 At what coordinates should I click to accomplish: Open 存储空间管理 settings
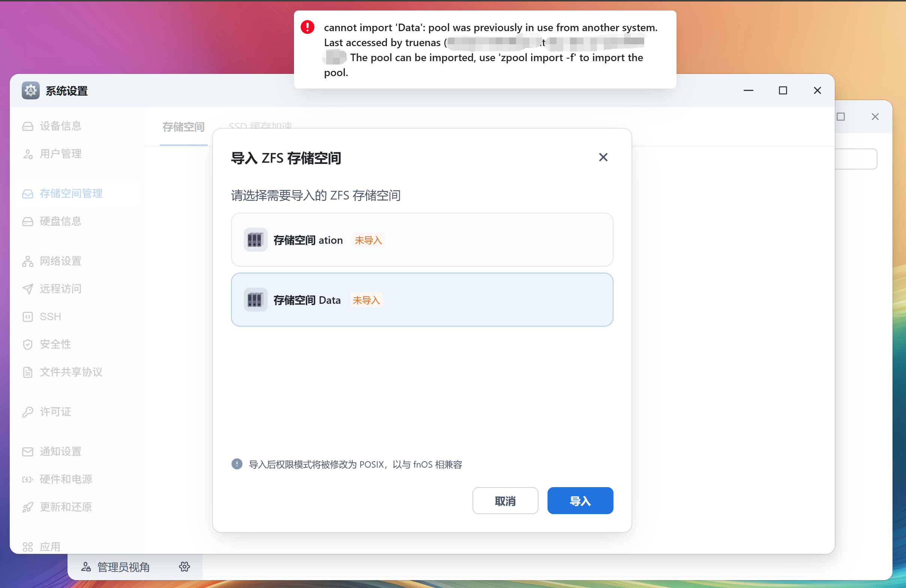pos(71,193)
